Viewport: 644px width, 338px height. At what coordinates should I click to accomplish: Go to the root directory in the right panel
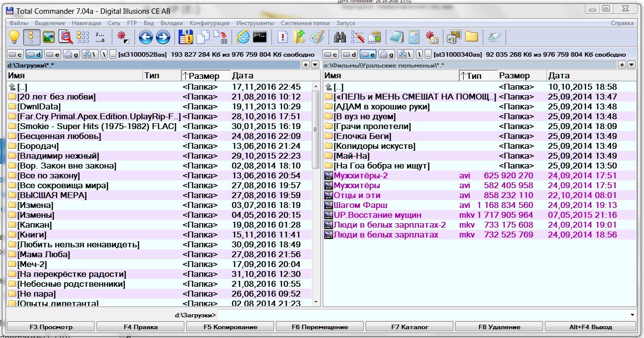pyautogui.click(x=419, y=54)
